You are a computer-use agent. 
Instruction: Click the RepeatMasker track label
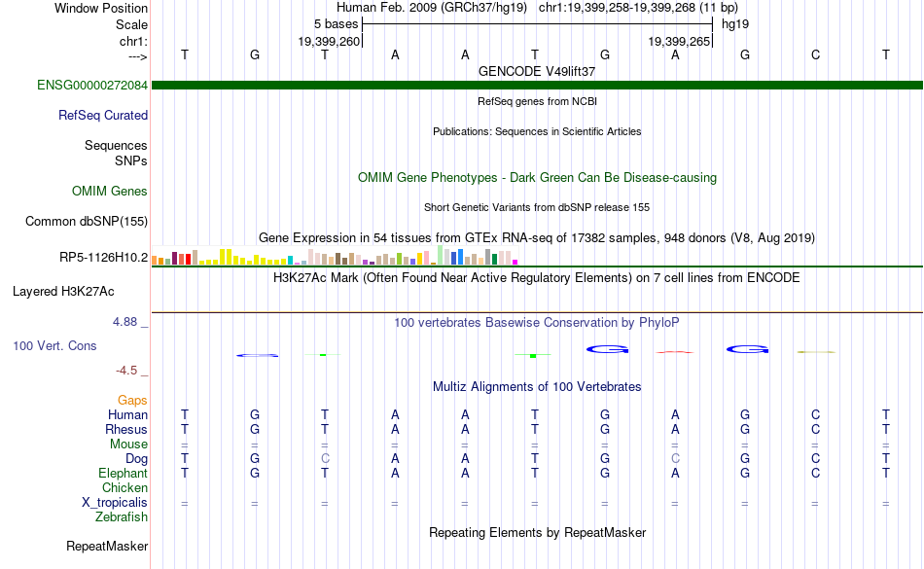(107, 546)
